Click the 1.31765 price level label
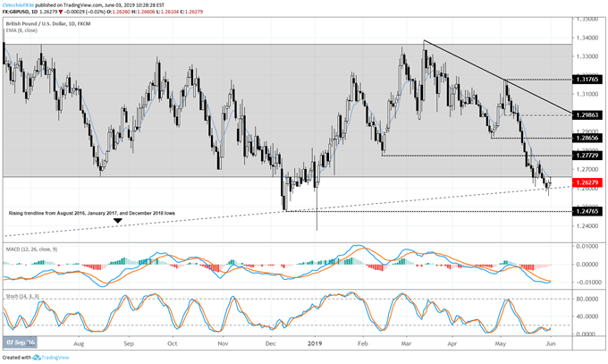 pyautogui.click(x=587, y=80)
